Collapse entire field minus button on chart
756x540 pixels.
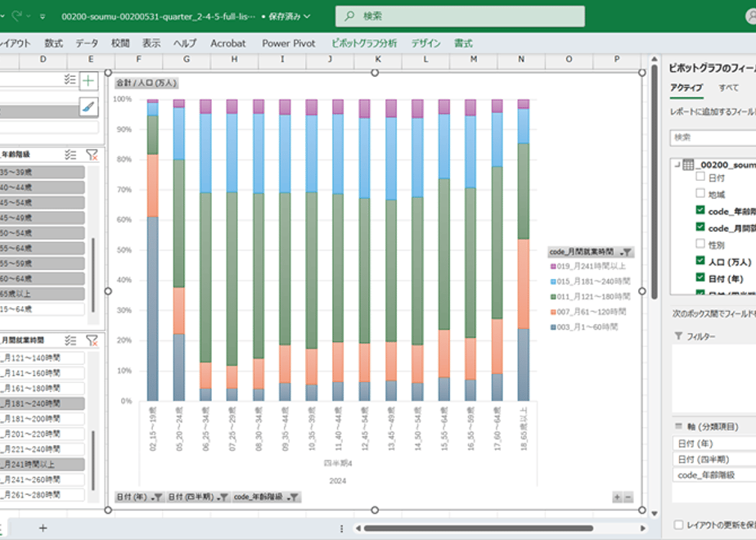click(628, 497)
